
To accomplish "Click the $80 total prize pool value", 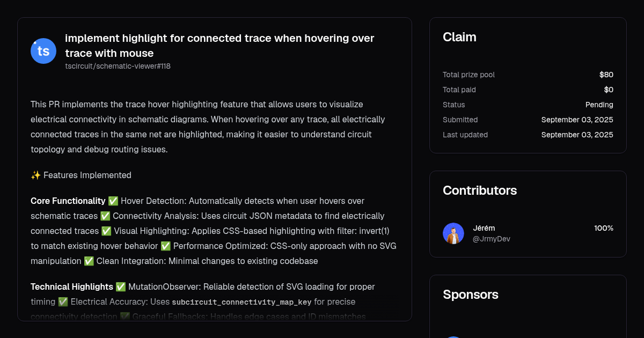I will pyautogui.click(x=606, y=75).
